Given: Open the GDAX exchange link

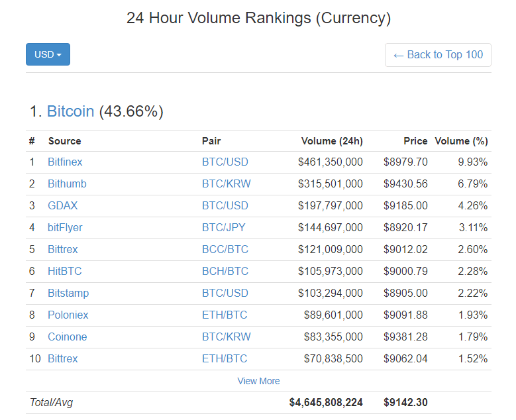Looking at the screenshot, I should click(x=62, y=205).
